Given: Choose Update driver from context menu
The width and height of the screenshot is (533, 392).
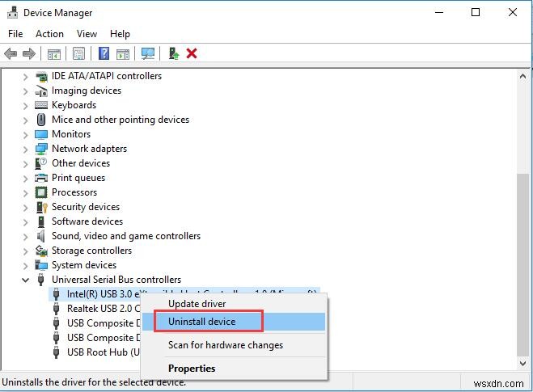Looking at the screenshot, I should (234, 304).
